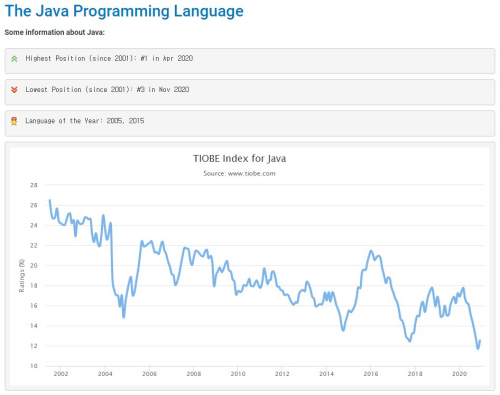
Task: Click the red down-arrows Lowest Position icon
Action: point(14,90)
